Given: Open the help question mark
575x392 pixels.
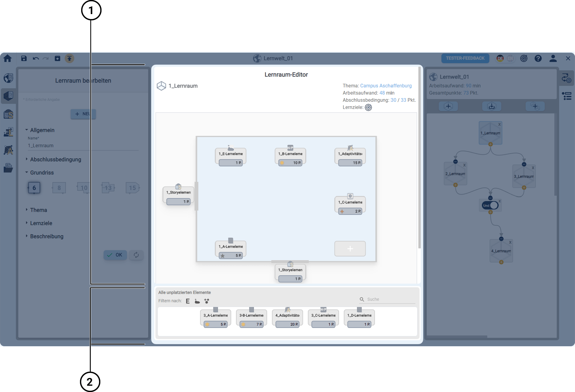Looking at the screenshot, I should point(538,58).
